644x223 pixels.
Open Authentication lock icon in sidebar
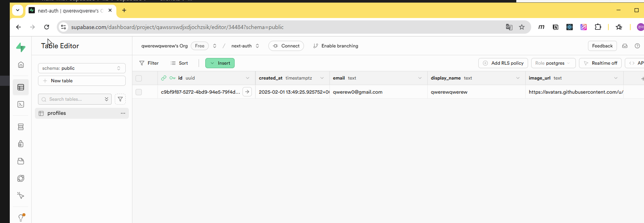[21, 144]
